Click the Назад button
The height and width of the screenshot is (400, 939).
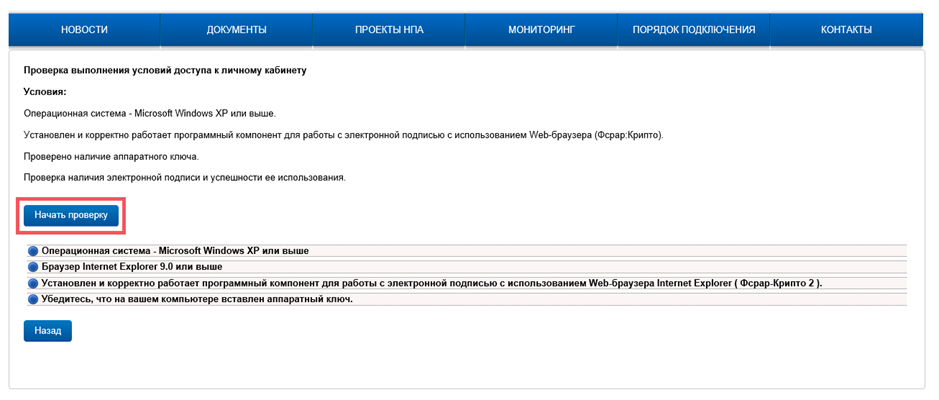coord(48,331)
